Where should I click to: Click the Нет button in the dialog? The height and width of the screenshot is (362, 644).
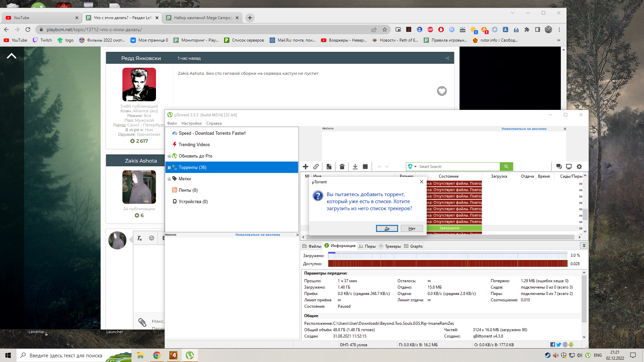tap(412, 229)
